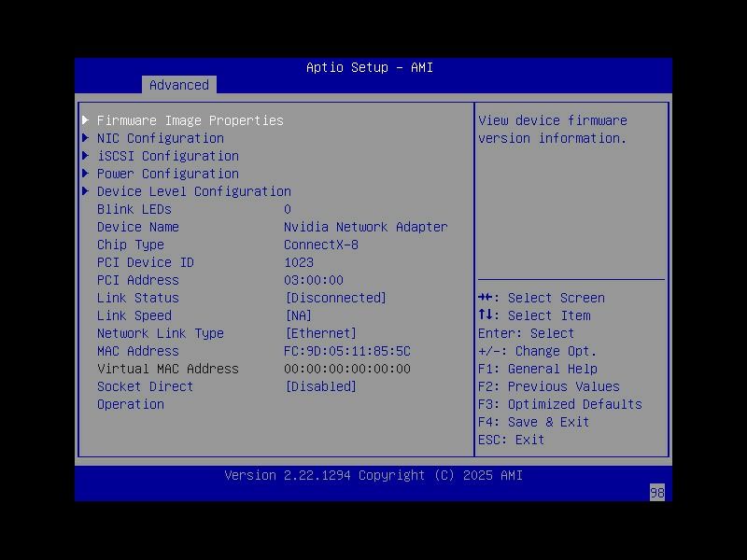Open Firmware Image Properties submenu

point(190,120)
